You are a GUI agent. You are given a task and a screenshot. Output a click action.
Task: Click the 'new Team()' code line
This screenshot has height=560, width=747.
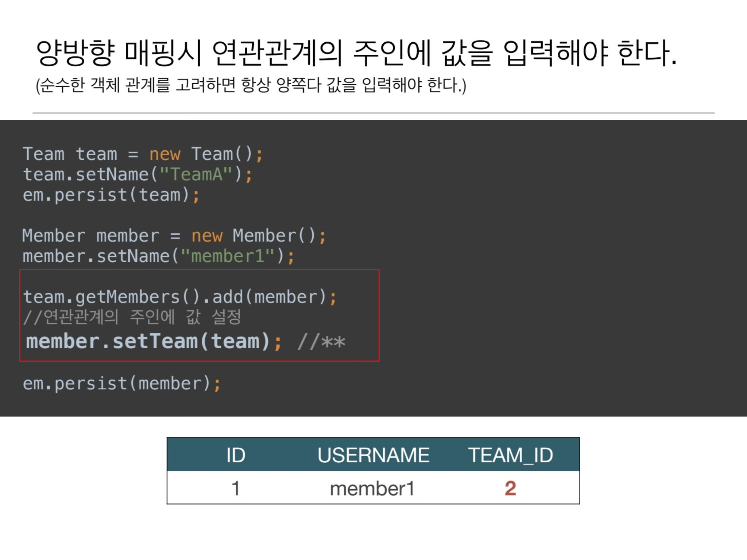coord(142,154)
